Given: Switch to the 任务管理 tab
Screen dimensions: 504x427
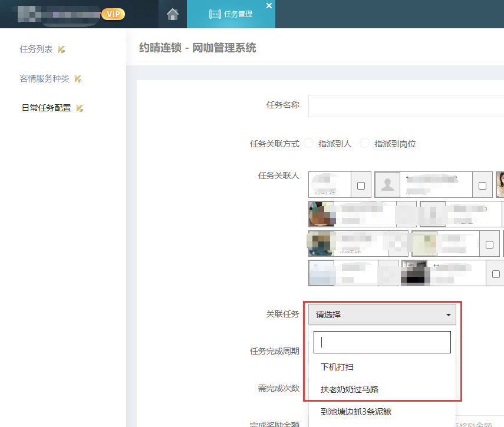Looking at the screenshot, I should [x=231, y=14].
